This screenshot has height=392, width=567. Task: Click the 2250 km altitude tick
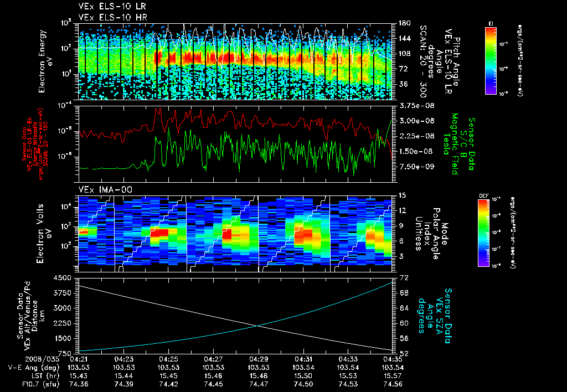[x=62, y=323]
